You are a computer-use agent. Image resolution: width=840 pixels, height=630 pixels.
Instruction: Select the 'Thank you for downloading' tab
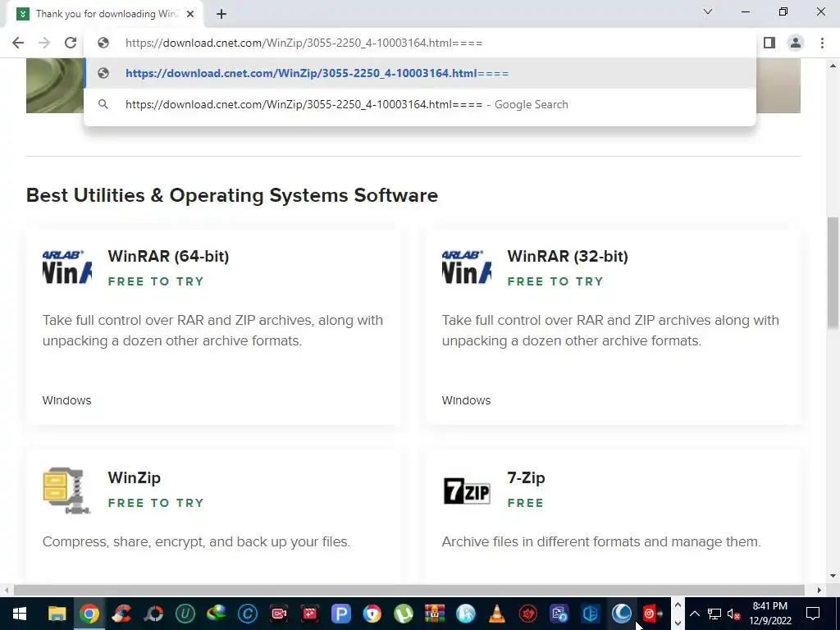pos(104,14)
